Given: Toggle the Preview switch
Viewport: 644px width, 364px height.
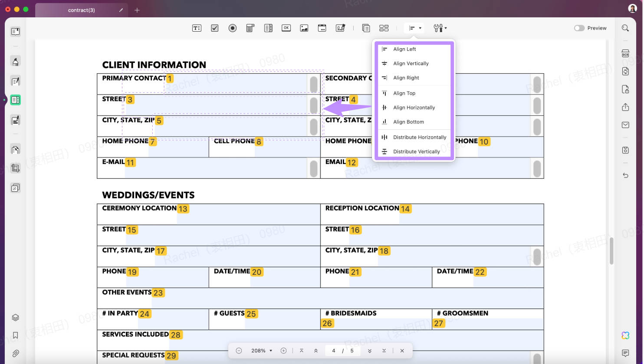Looking at the screenshot, I should point(579,28).
